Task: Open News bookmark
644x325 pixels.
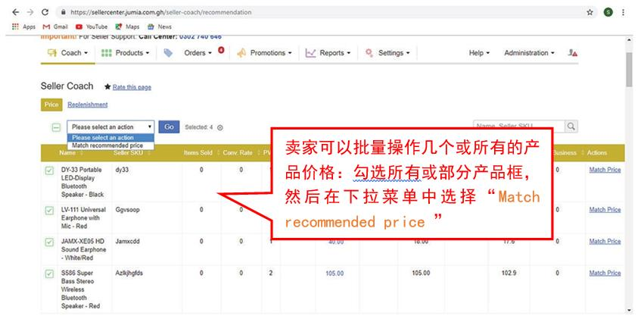Action: pos(160,27)
